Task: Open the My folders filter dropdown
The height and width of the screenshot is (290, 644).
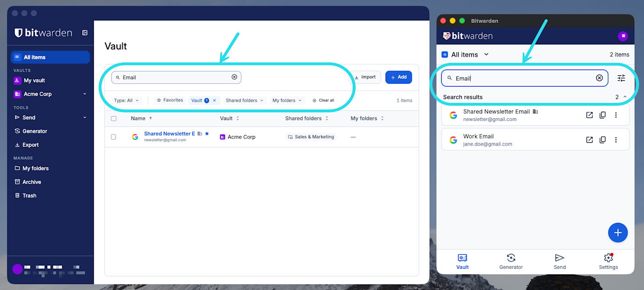Action: tap(287, 100)
